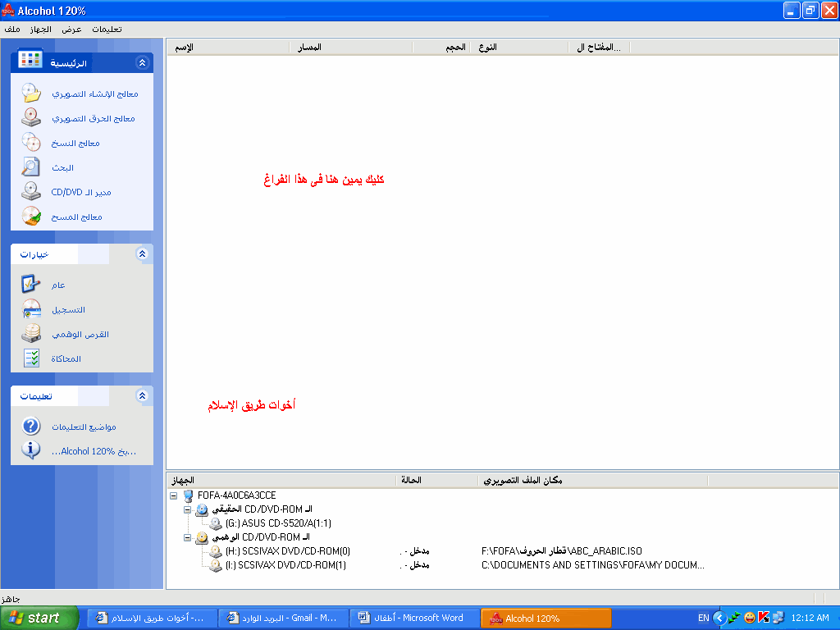This screenshot has height=630, width=840.
Task: Click the الحالة status column header
Action: [x=436, y=480]
